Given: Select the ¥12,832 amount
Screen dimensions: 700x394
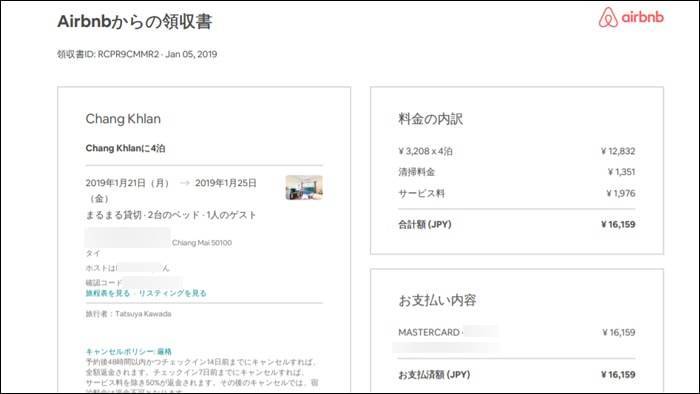Looking at the screenshot, I should point(618,151).
